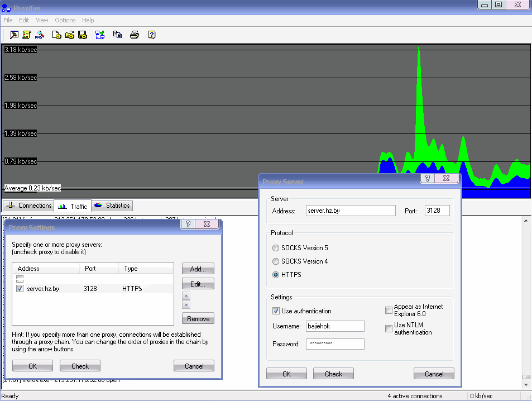Switch to the Connections tab
The image size is (532, 401).
tap(28, 206)
